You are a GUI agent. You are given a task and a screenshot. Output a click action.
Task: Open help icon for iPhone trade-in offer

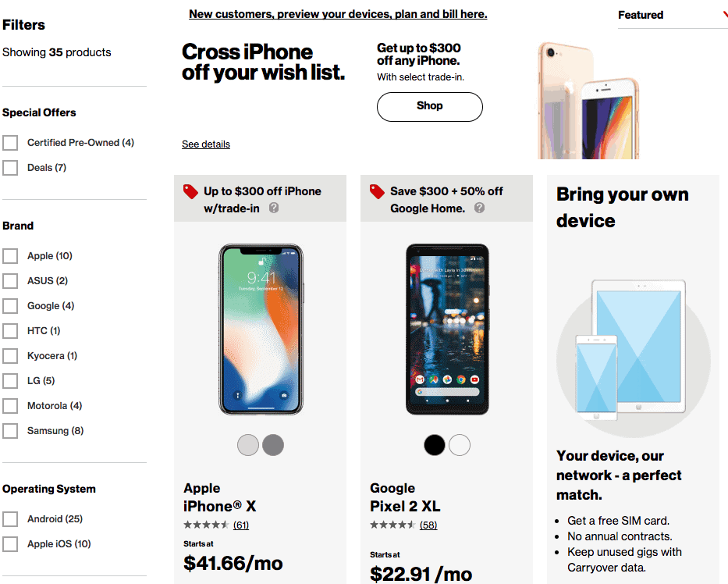[274, 208]
